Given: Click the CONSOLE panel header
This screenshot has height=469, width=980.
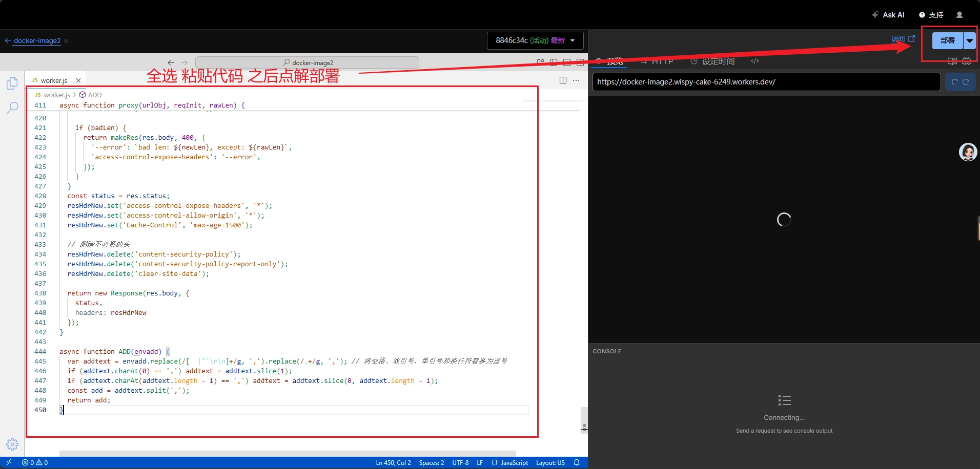Looking at the screenshot, I should 607,351.
